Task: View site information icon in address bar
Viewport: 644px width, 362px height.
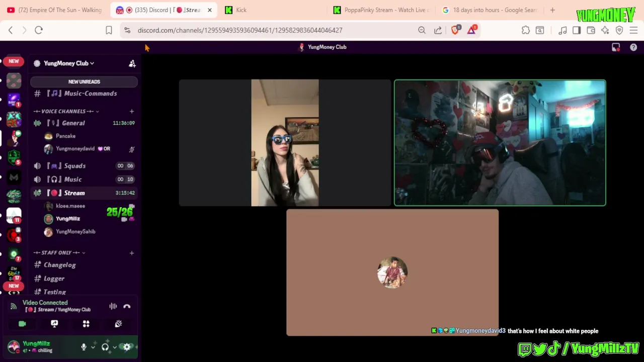Action: coord(127,30)
